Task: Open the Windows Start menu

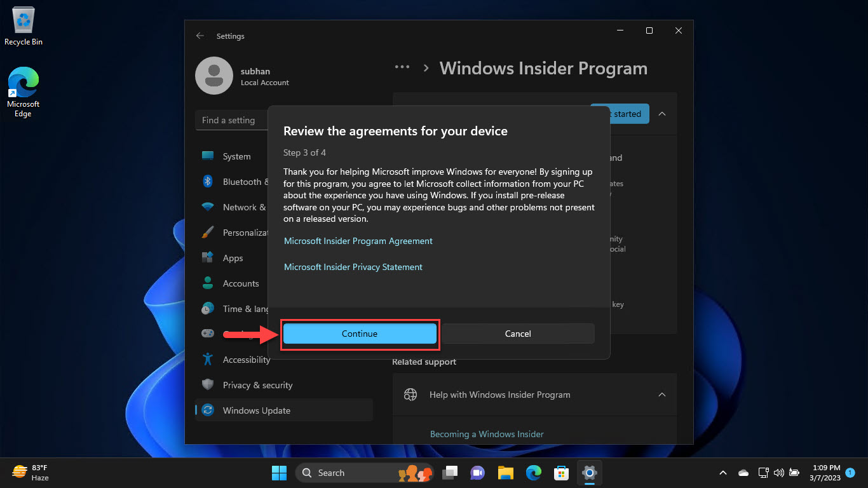Action: (x=279, y=473)
